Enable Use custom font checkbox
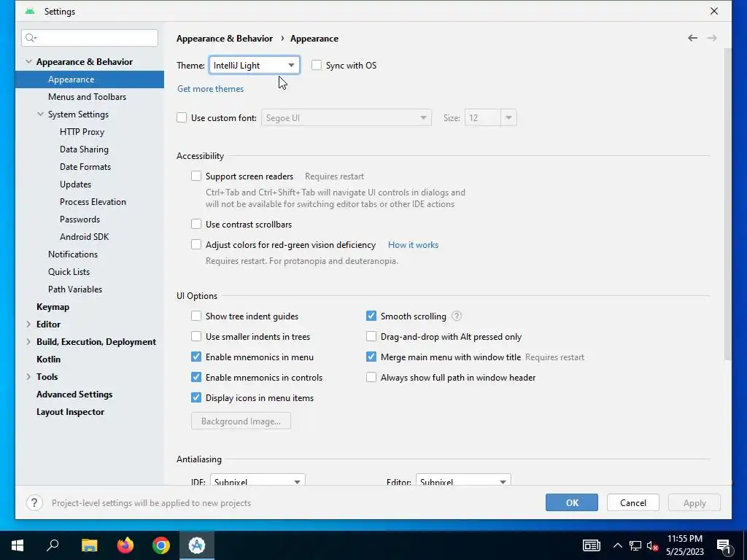 click(182, 117)
